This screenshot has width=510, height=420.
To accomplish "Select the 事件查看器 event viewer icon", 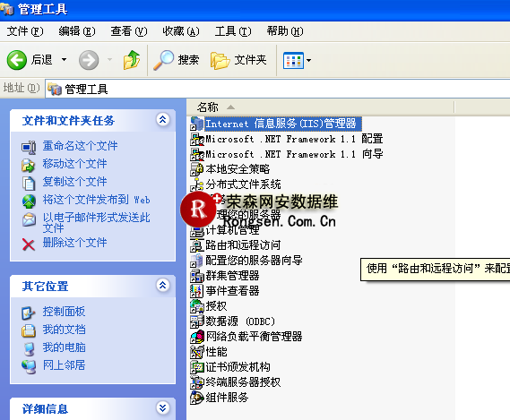I will 197,291.
